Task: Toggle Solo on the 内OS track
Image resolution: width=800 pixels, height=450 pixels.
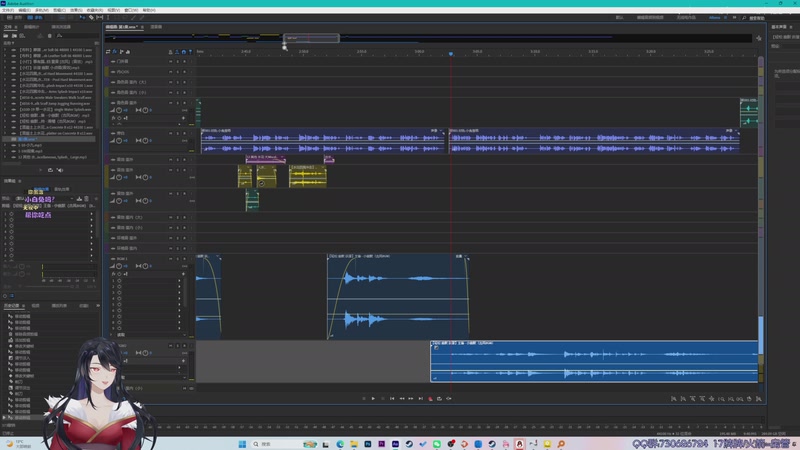Action: click(178, 72)
